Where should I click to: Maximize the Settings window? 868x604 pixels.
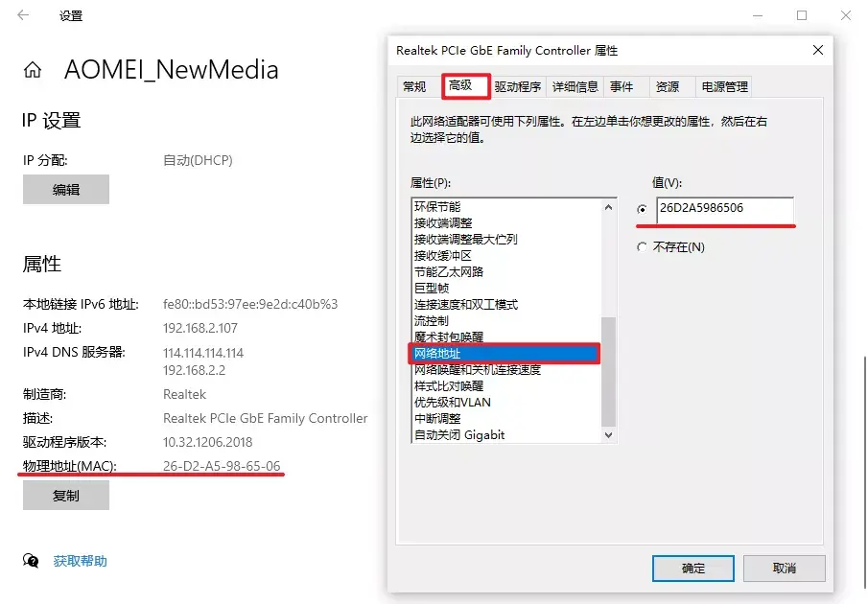click(x=802, y=15)
